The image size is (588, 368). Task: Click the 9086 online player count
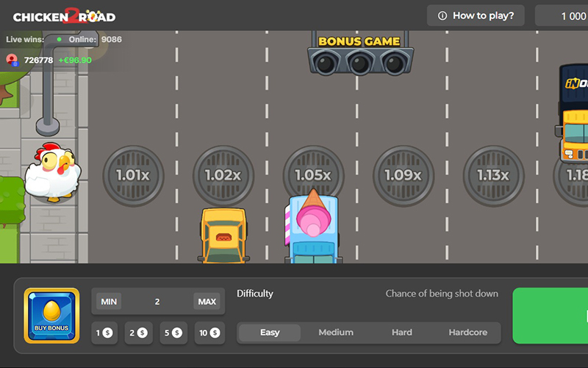112,40
